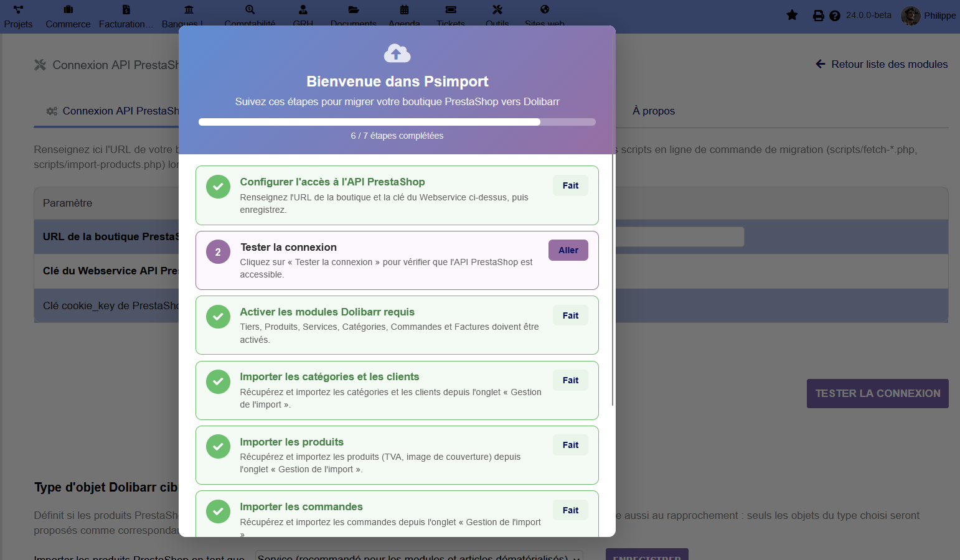Click the print page icon
This screenshot has height=560, width=960.
click(819, 16)
